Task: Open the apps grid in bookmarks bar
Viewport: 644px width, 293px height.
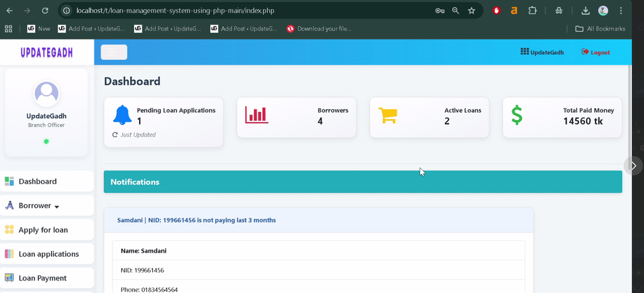Action: pyautogui.click(x=8, y=29)
